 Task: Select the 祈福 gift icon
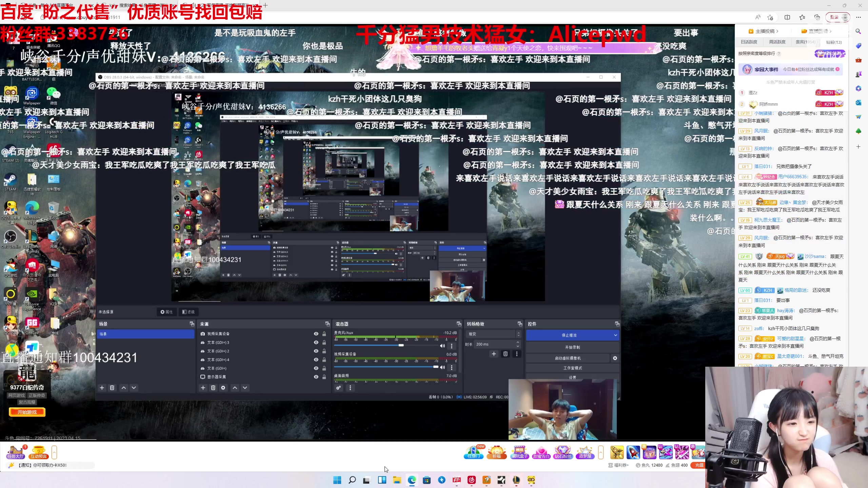point(497,452)
